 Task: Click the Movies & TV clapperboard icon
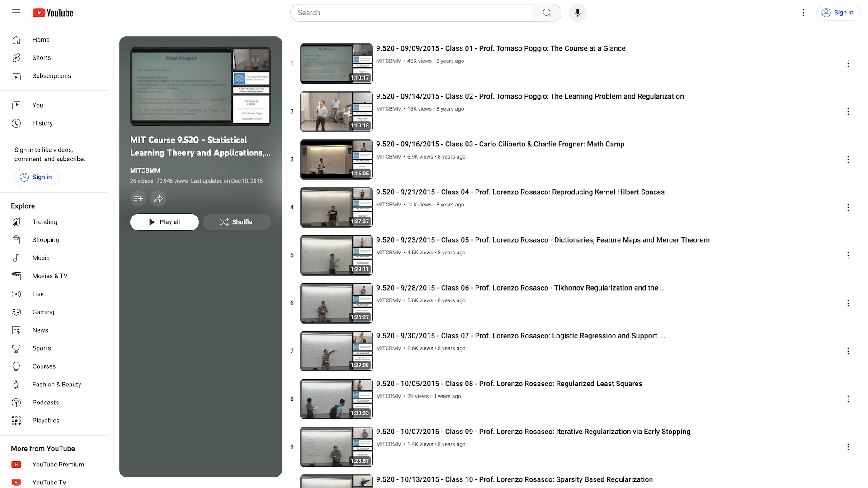(16, 276)
